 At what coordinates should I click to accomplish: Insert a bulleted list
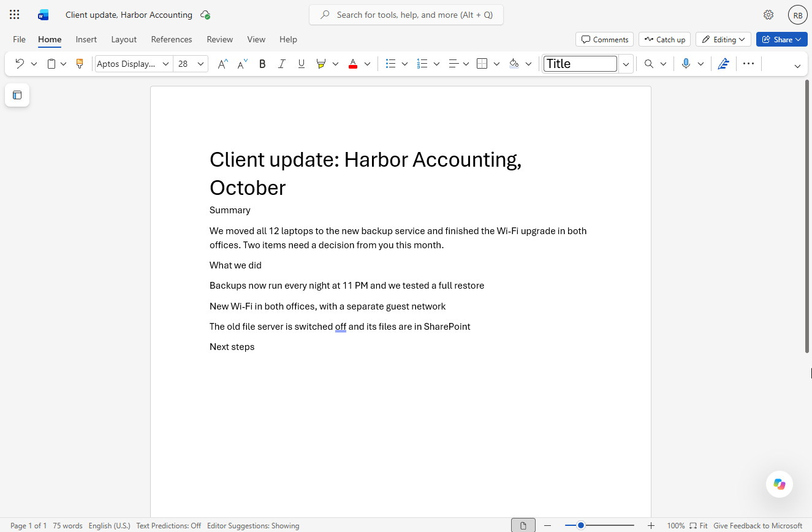tap(390, 64)
